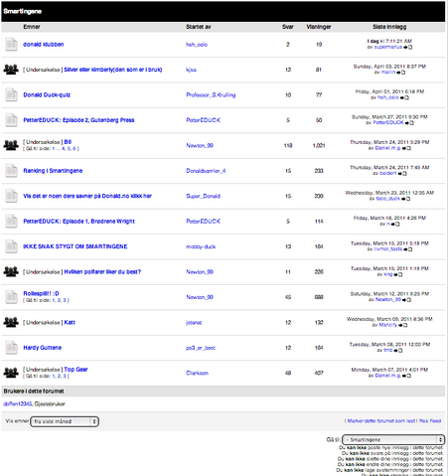Go to last post icon in Rollespill row
This screenshot has width=448, height=476.
[x=406, y=300]
